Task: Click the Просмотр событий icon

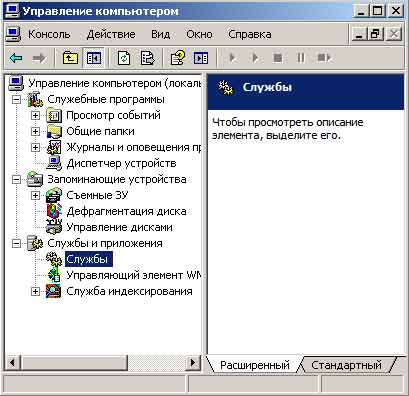Action: tap(54, 116)
